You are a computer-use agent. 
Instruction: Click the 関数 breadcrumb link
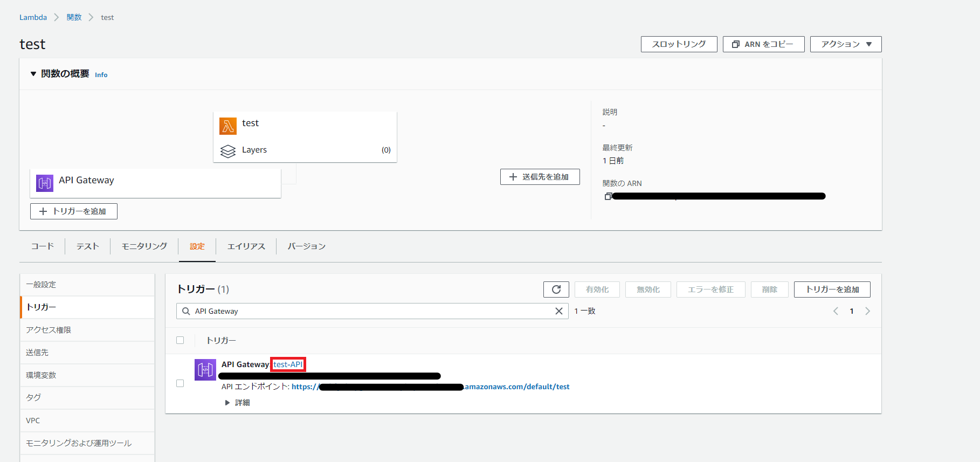pyautogui.click(x=74, y=17)
